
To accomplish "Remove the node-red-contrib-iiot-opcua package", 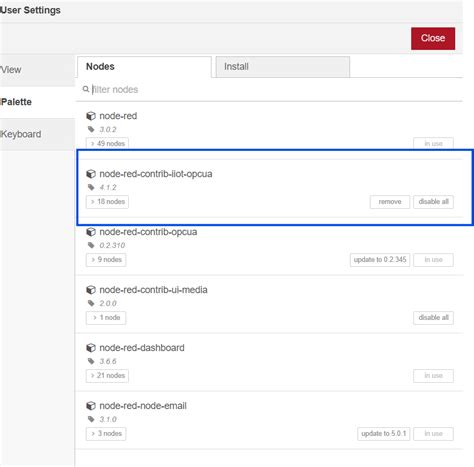I will 390,202.
